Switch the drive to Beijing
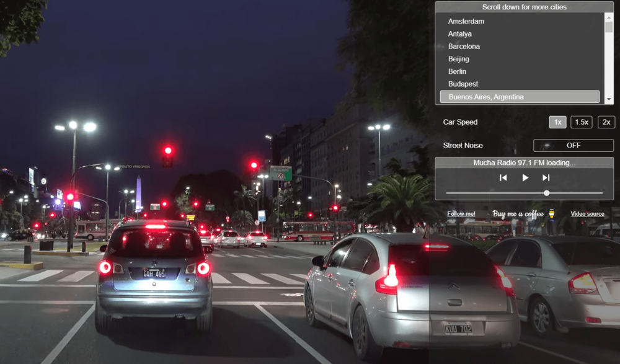620x364 pixels. 459,59
